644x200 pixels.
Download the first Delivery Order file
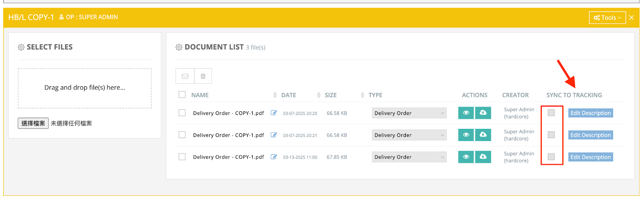coord(483,113)
